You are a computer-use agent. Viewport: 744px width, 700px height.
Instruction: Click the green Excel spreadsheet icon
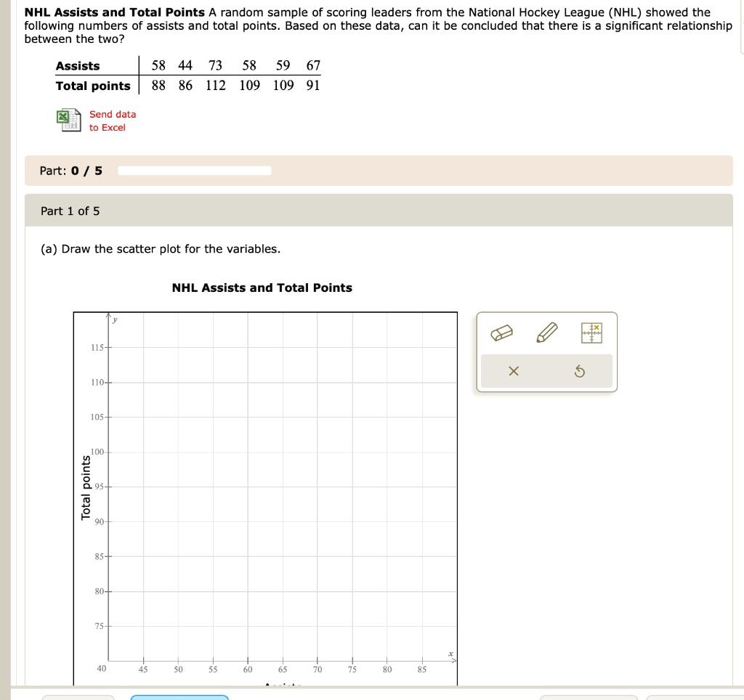(68, 120)
